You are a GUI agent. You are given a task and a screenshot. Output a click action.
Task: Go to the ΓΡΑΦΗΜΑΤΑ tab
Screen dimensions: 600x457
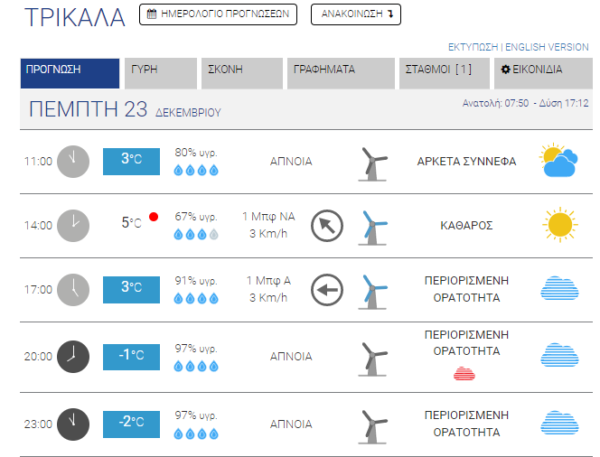click(x=340, y=73)
